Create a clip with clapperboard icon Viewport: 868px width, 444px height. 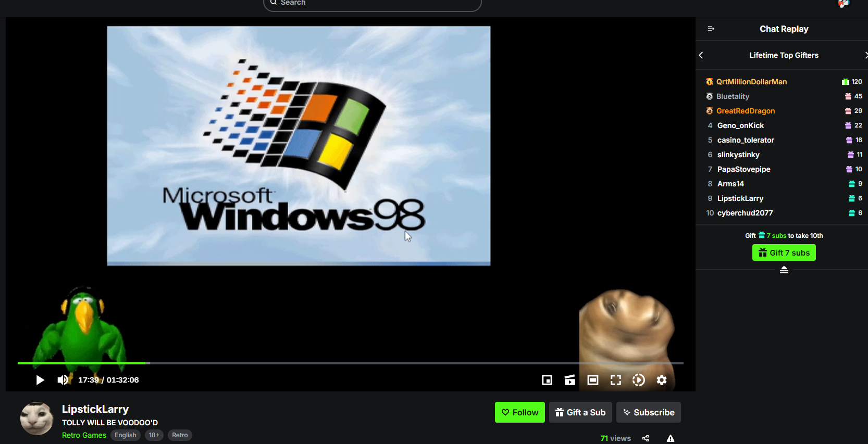pyautogui.click(x=570, y=380)
